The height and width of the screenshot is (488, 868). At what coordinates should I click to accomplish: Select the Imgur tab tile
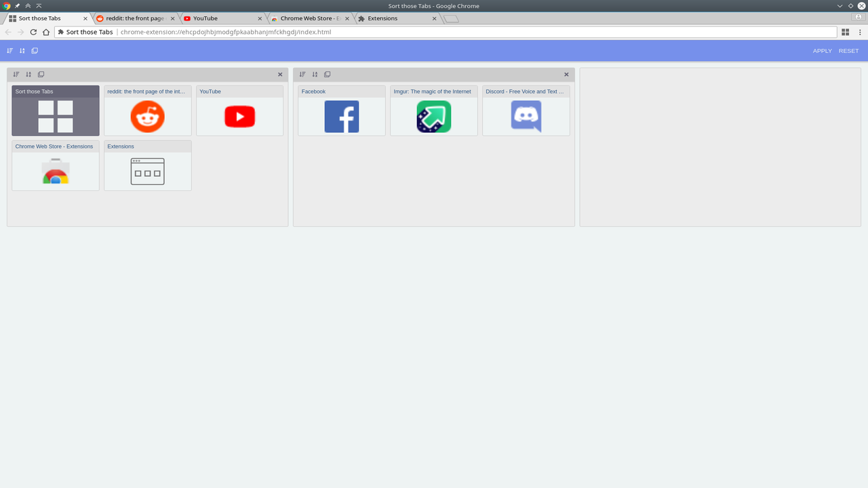[x=434, y=110]
